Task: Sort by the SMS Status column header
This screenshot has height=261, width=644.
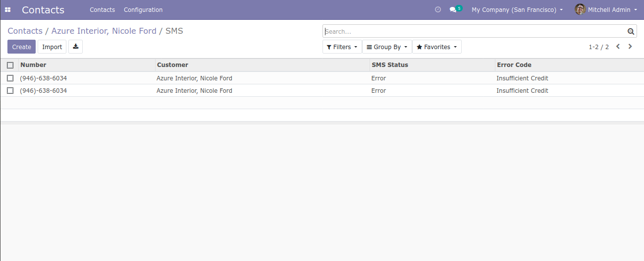Action: pyautogui.click(x=432, y=65)
